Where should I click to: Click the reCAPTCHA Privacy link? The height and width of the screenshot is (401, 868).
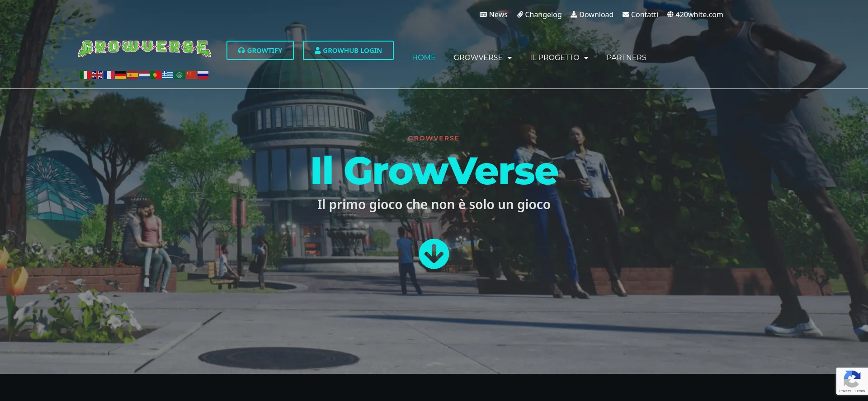coord(845,391)
